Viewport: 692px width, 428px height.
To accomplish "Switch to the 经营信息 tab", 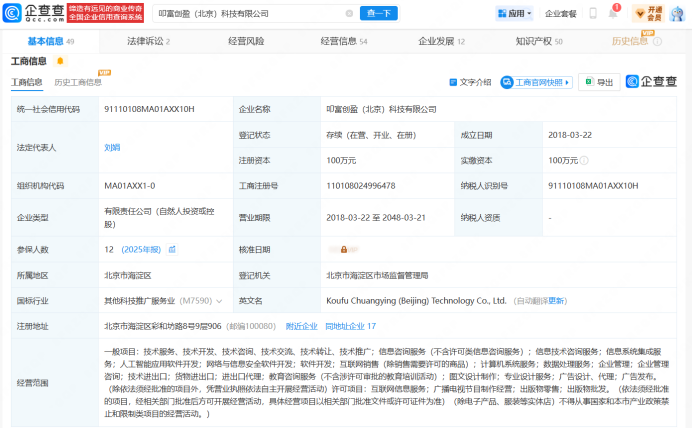I will (x=344, y=41).
